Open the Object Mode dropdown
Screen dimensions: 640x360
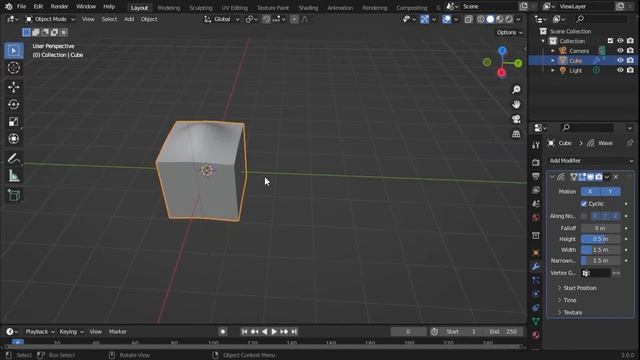pyautogui.click(x=51, y=19)
